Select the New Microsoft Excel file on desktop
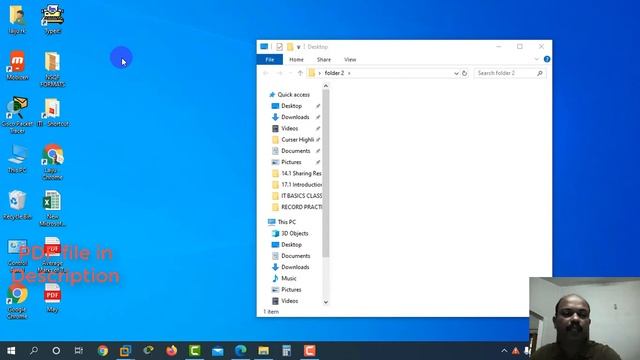The height and width of the screenshot is (360, 640). (x=52, y=209)
